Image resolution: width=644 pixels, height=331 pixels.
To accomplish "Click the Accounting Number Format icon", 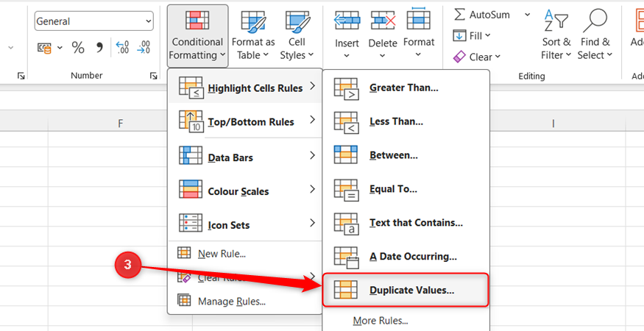I will (44, 48).
